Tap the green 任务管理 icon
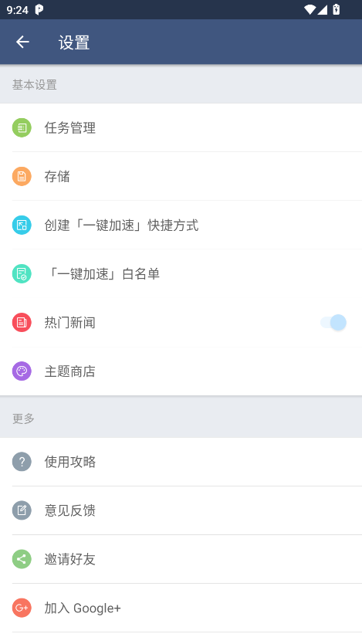The width and height of the screenshot is (362, 644). coord(22,127)
